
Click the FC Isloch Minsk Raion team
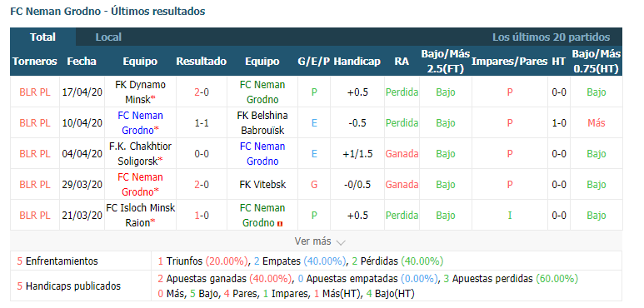[x=140, y=216]
